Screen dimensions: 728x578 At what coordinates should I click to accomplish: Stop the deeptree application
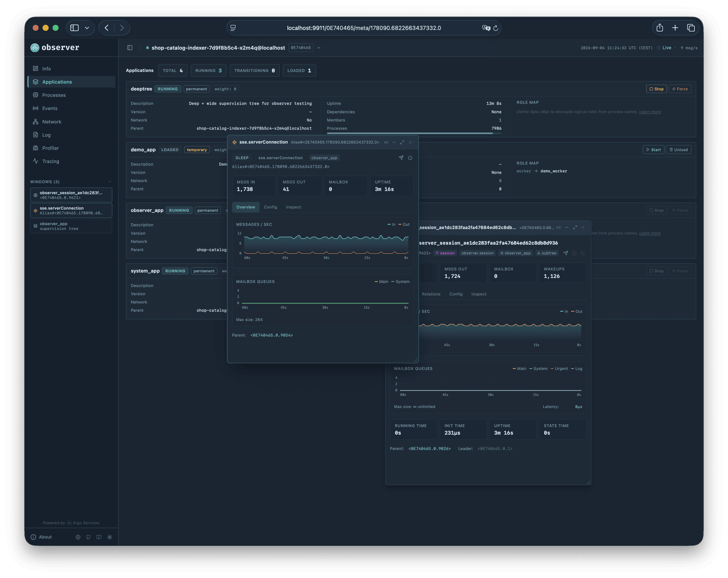pyautogui.click(x=656, y=89)
